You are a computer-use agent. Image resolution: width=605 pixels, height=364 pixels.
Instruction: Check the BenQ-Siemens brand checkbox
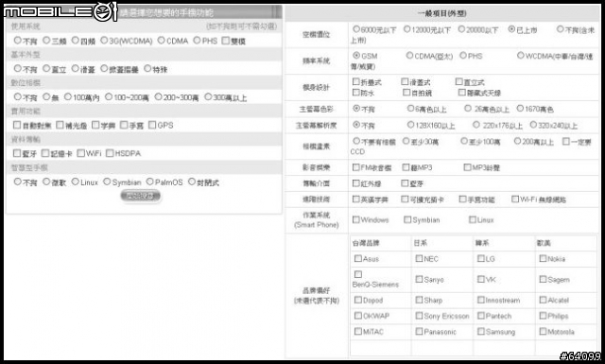tap(358, 274)
